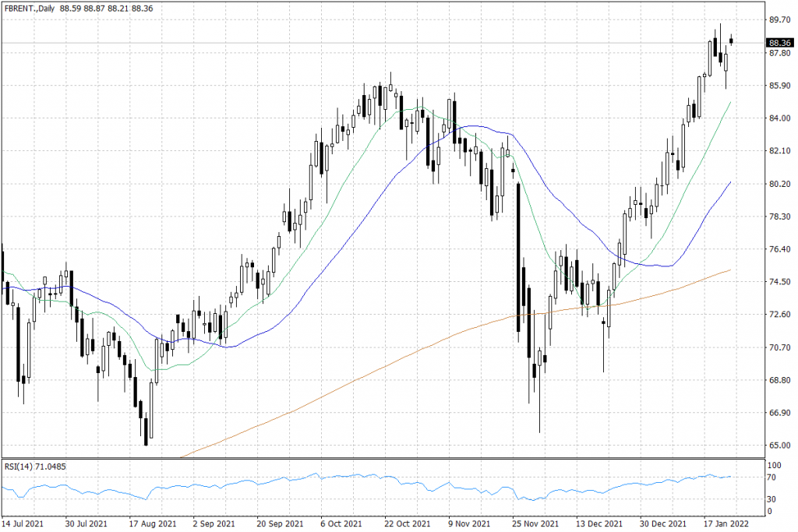Select the 17 Jan 2022 date label
Image resolution: width=798 pixels, height=532 pixels.
click(x=726, y=523)
